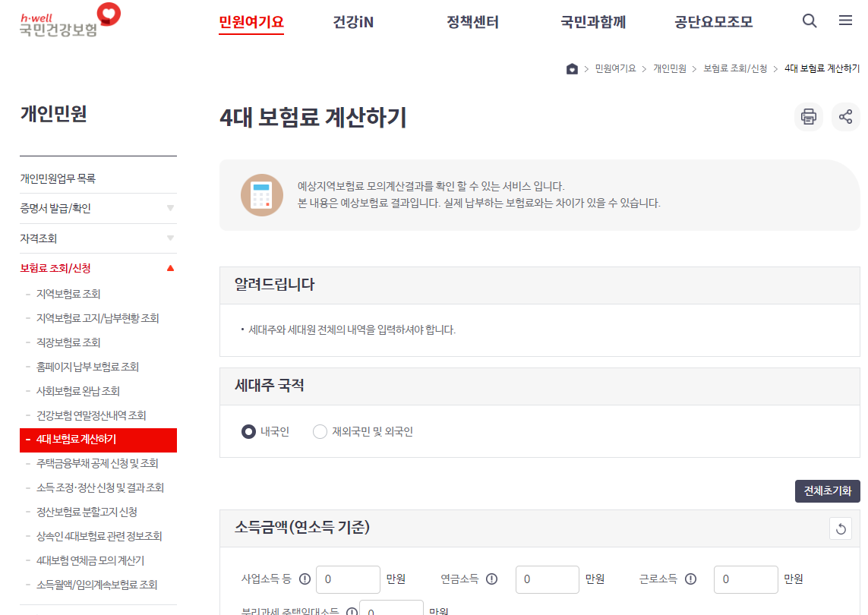View the info tooltip beside 사업소득 등
Viewport: 868px width, 615px height.
point(304,579)
